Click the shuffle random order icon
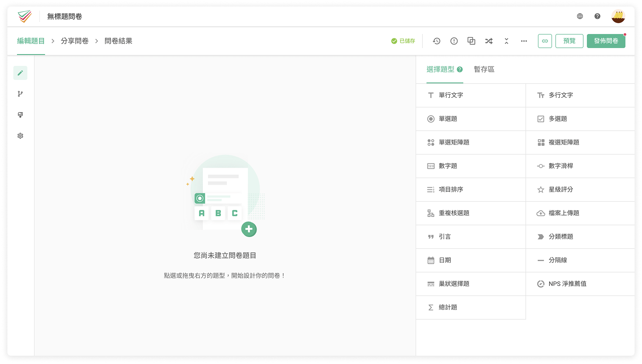 point(489,41)
